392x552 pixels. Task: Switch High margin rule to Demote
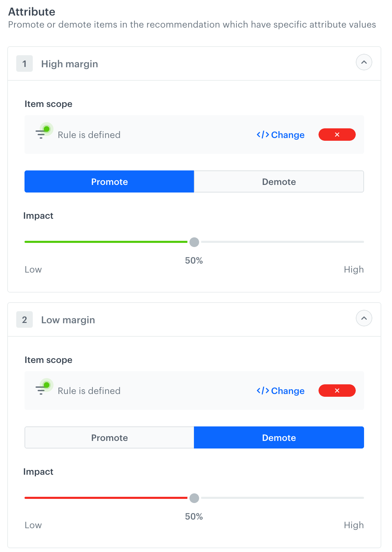click(x=279, y=181)
